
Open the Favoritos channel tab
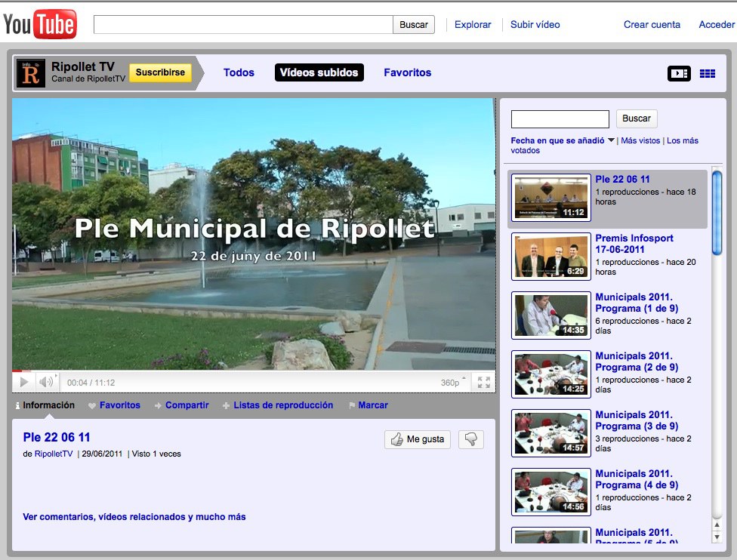(407, 72)
